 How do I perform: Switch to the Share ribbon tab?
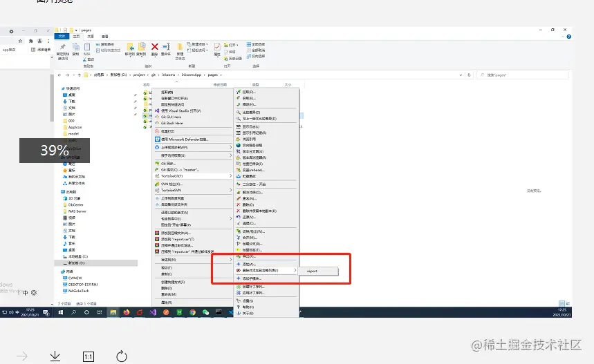[x=91, y=37]
